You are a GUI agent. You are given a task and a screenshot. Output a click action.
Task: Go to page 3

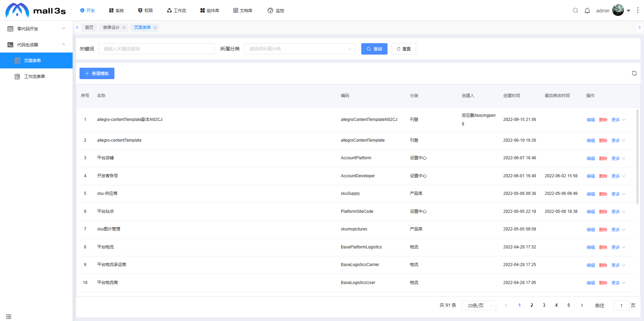coord(544,305)
